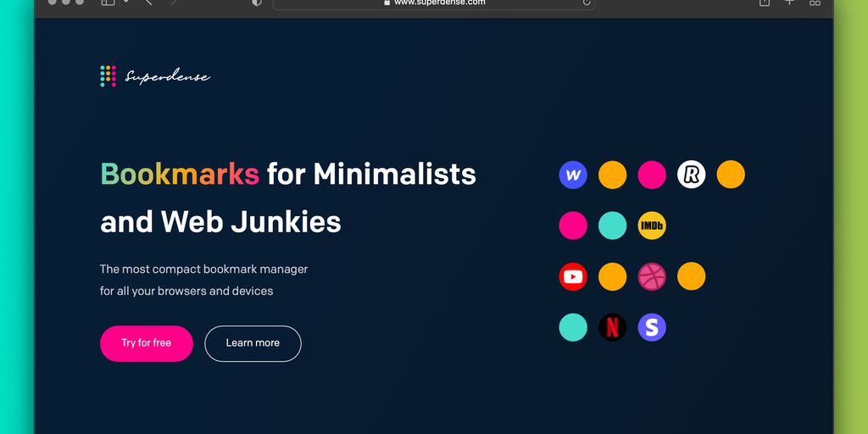Viewport: 868px width, 434px height.
Task: Click the heading text "and Web Junkies"
Action: coord(221,223)
